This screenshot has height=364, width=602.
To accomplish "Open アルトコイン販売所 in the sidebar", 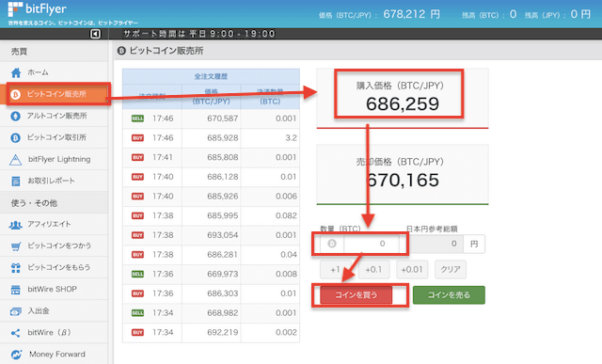I will (54, 116).
